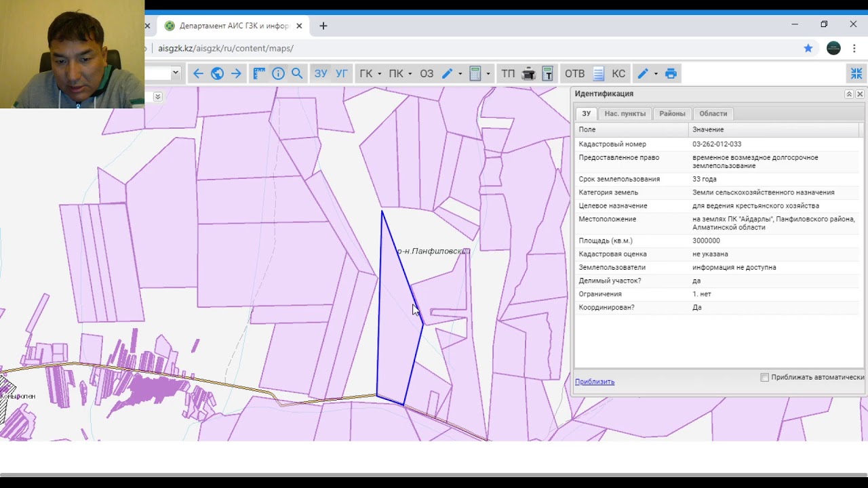The image size is (868, 488).
Task: Toggle the ЗУ layer button
Action: (x=321, y=74)
